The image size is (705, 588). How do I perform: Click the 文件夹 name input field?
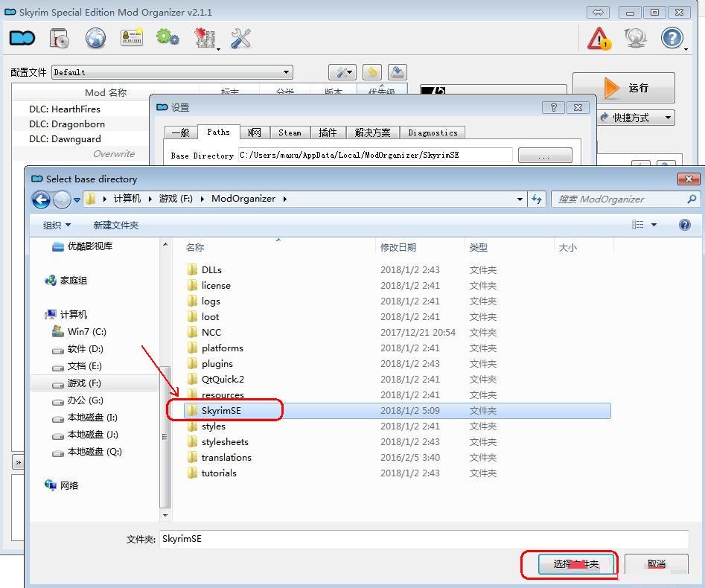click(x=424, y=539)
